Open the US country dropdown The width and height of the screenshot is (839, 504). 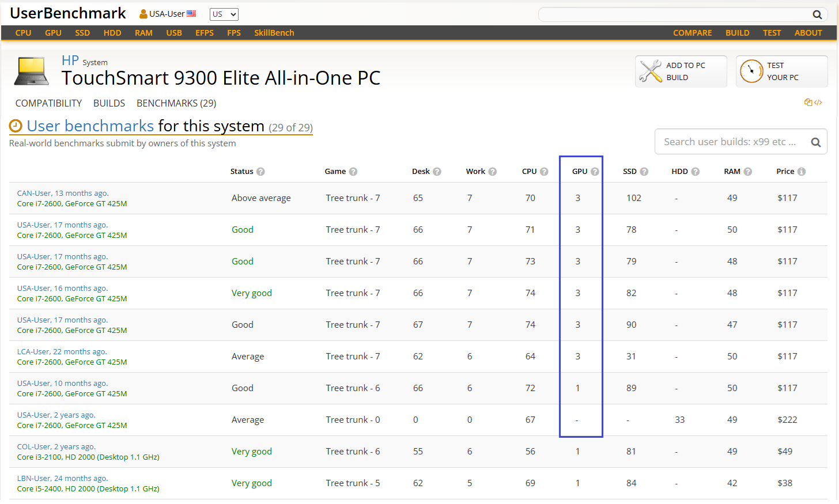(x=224, y=14)
